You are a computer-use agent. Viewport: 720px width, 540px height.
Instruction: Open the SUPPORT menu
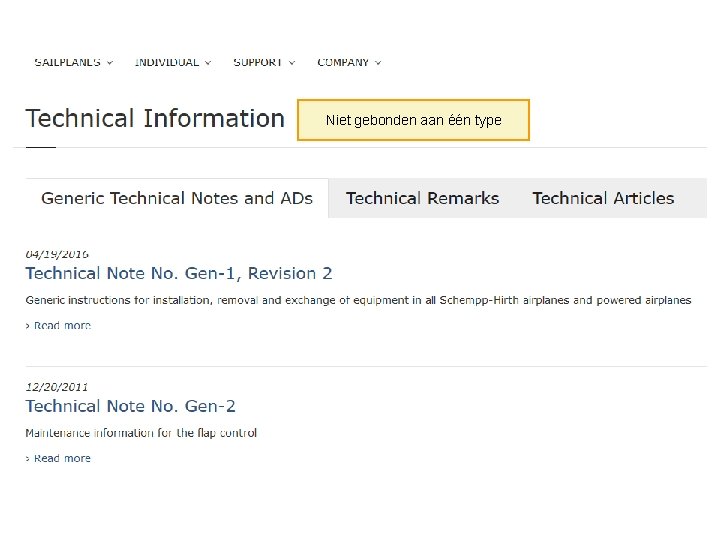(x=257, y=62)
